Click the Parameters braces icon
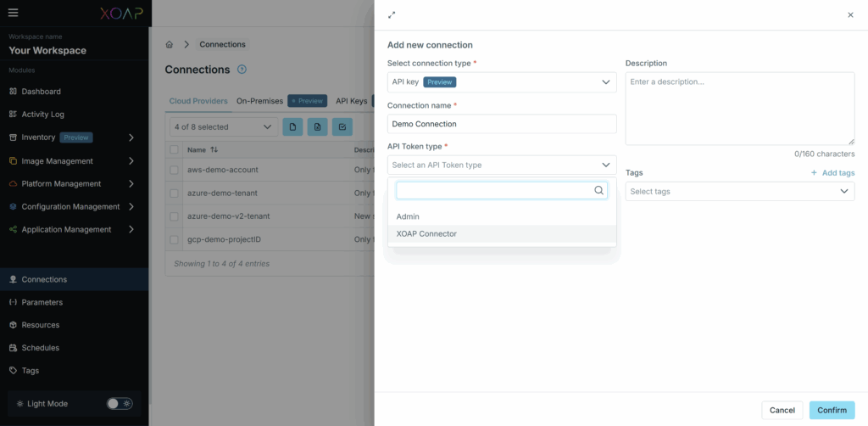 [14, 302]
